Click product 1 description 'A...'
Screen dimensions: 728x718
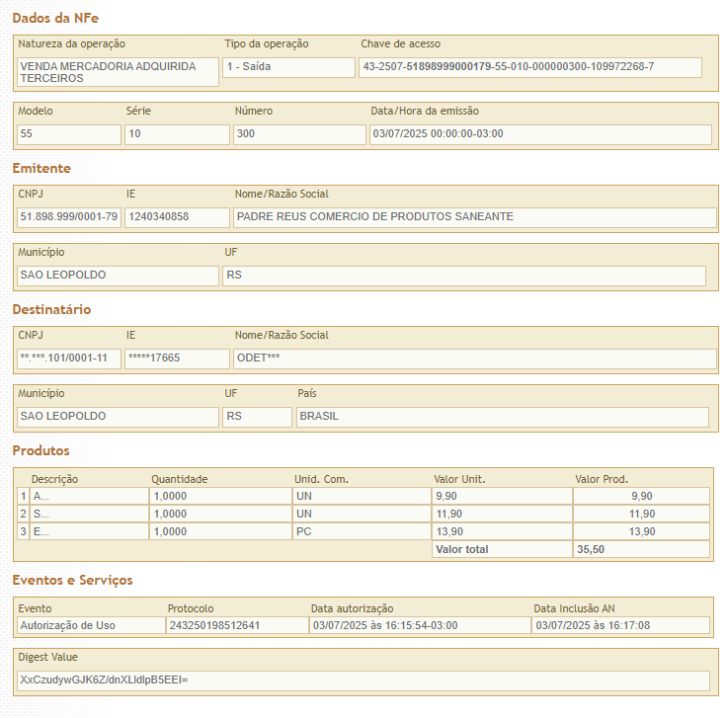[x=89, y=496]
